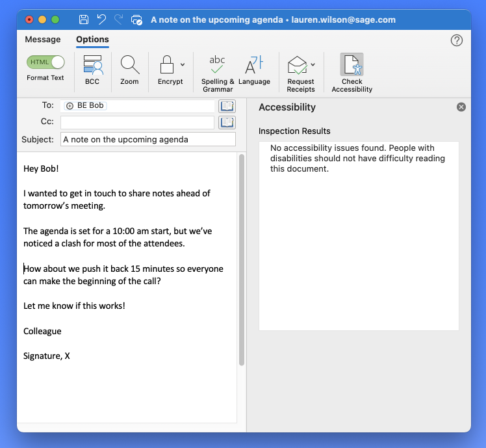Close the Accessibility pane
Viewport: 486px width, 448px height.
pos(461,107)
